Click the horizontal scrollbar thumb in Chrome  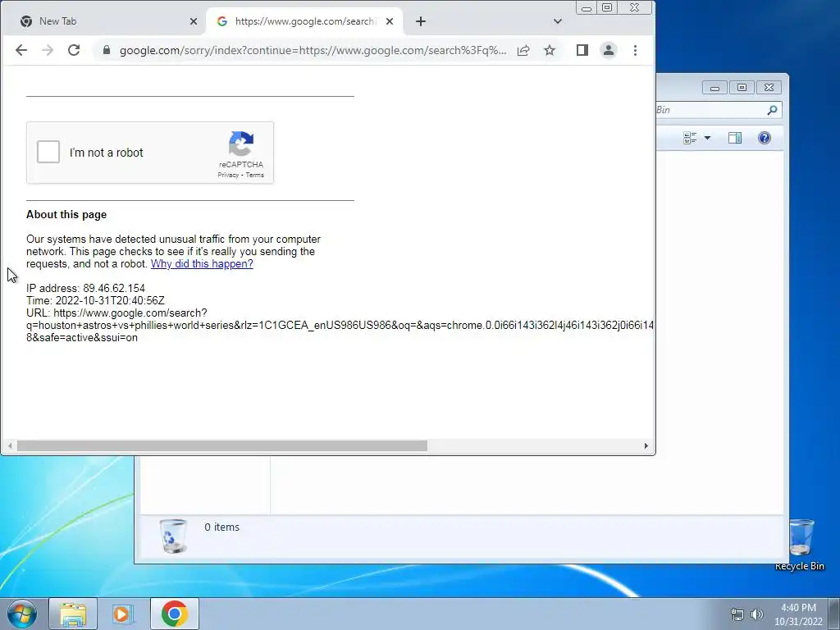tap(221, 445)
